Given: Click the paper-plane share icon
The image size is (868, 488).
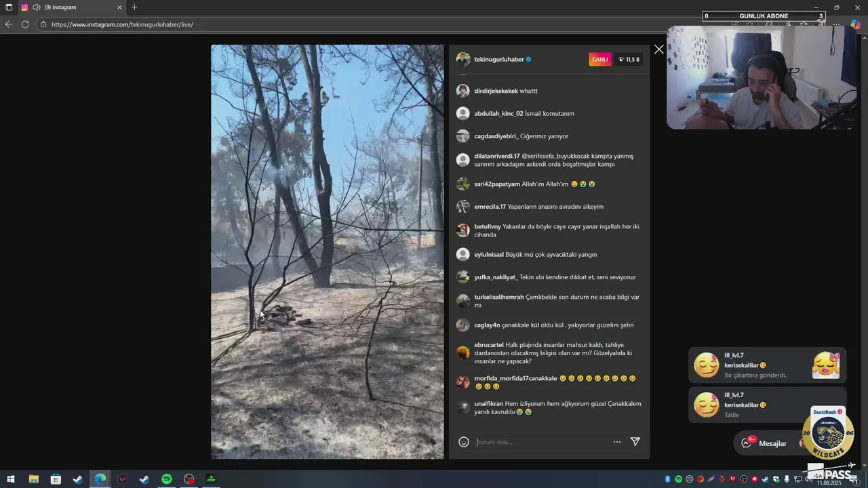Looking at the screenshot, I should point(635,442).
